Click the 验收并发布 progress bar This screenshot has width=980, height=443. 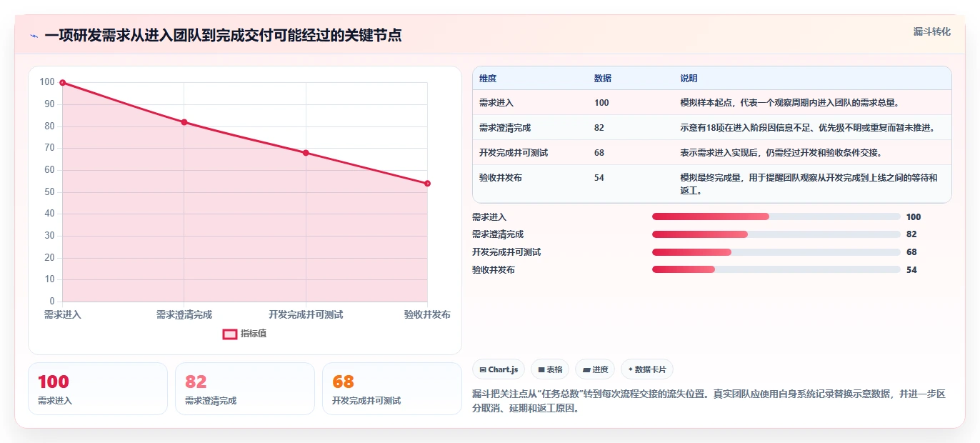tap(776, 269)
